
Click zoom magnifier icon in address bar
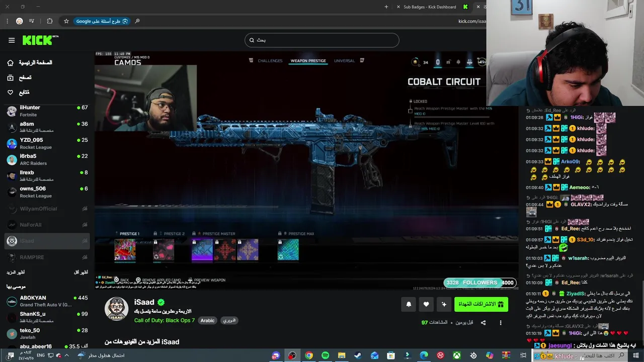(x=137, y=21)
